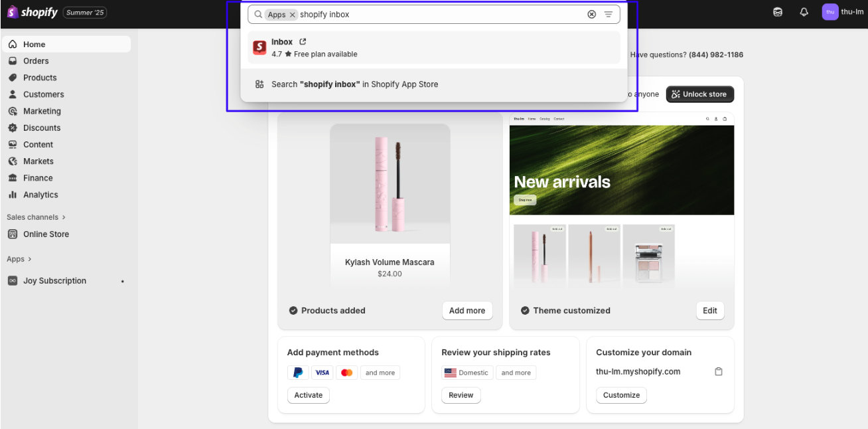868x429 pixels.
Task: Click phone number (844) 982-1186
Action: click(716, 54)
